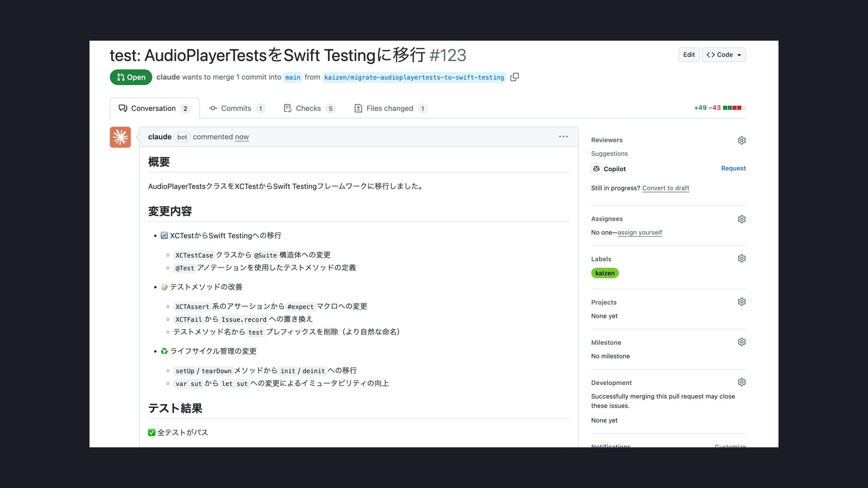
Task: Click Convert to draft link
Action: click(x=665, y=188)
